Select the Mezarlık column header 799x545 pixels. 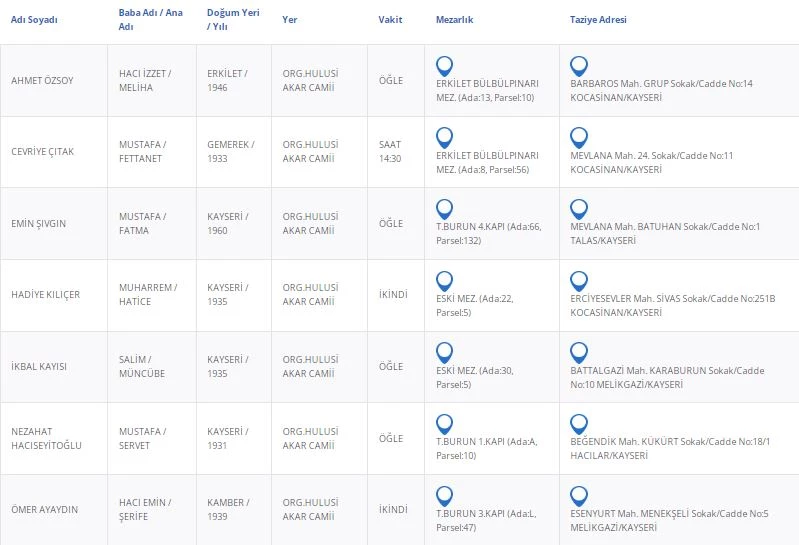[456, 20]
